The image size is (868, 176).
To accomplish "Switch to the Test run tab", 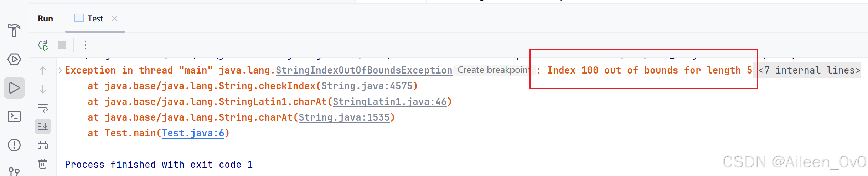I will tap(89, 19).
